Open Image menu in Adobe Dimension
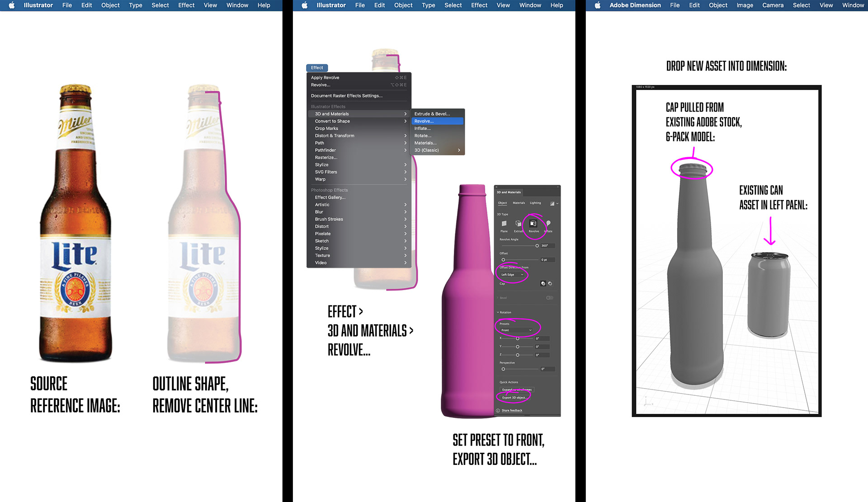The height and width of the screenshot is (502, 868). click(745, 5)
